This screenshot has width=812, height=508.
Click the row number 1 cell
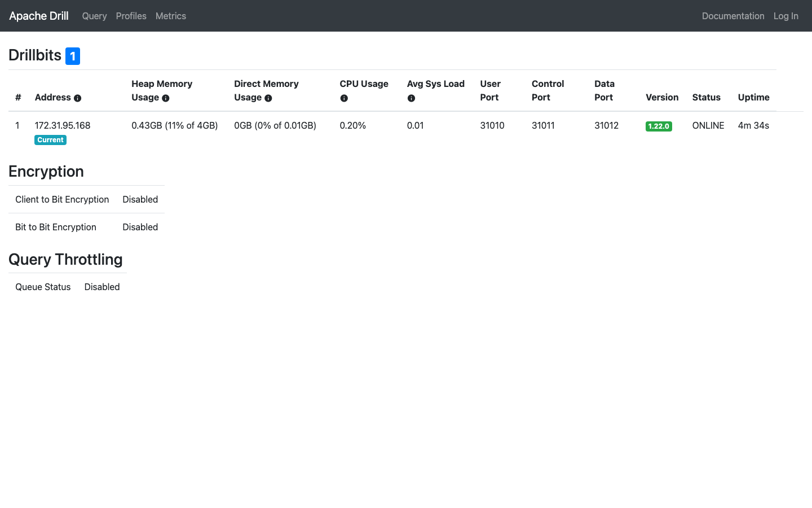[x=17, y=125]
